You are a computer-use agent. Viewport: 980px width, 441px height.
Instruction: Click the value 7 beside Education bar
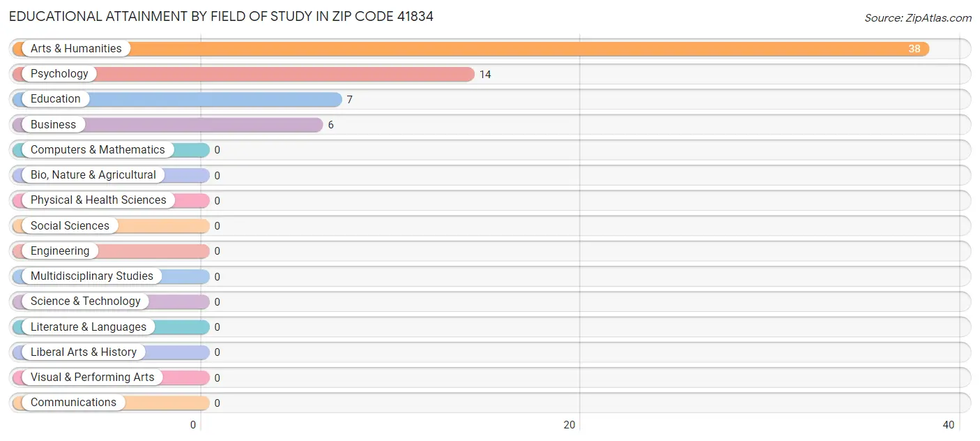349,100
